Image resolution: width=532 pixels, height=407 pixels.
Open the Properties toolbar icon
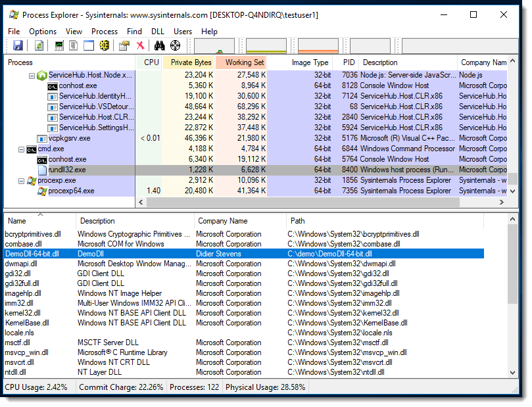pyautogui.click(x=124, y=45)
